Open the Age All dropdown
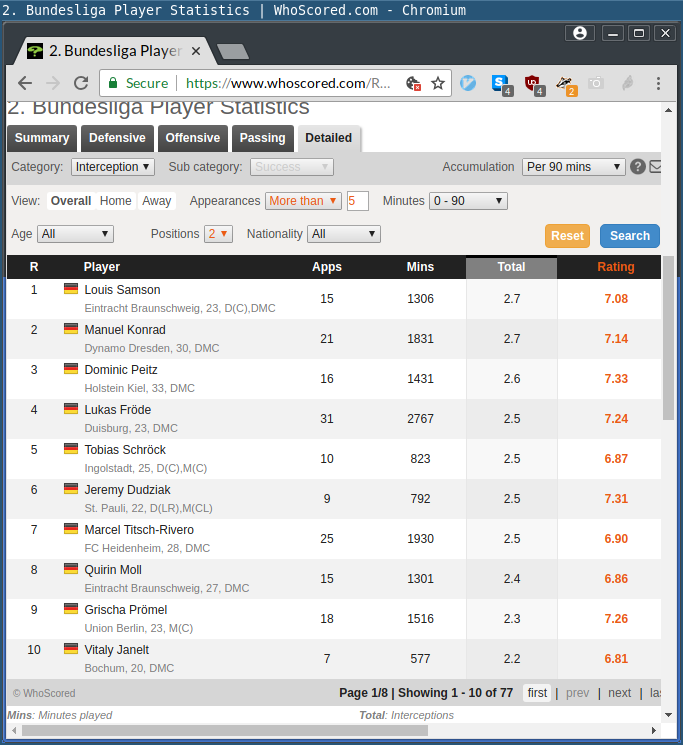Screen dimensions: 683x745 pos(75,234)
